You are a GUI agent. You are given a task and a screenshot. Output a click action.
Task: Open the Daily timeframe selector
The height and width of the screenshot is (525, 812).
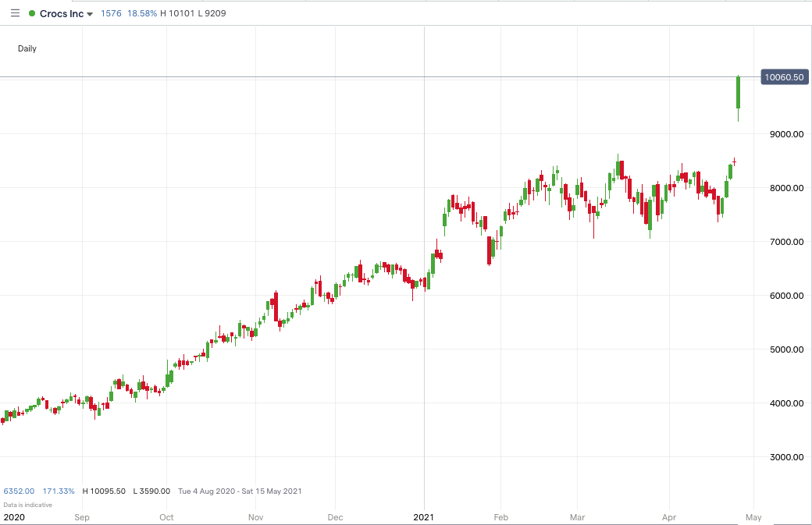[x=27, y=48]
